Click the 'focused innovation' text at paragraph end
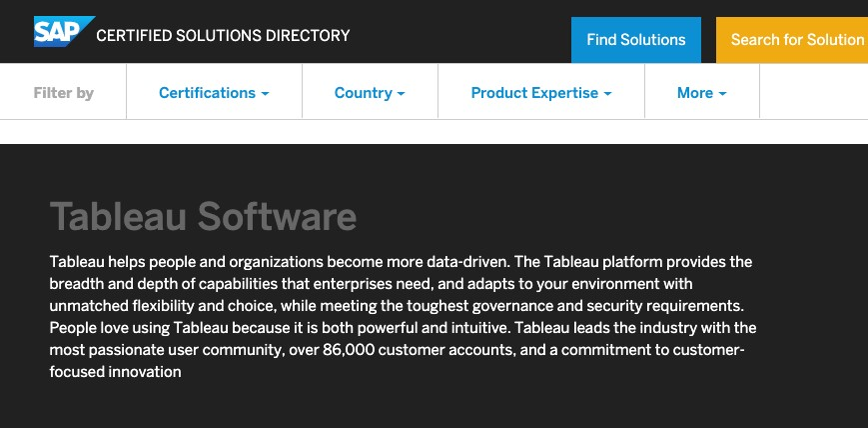This screenshot has width=868, height=428. pyautogui.click(x=115, y=372)
